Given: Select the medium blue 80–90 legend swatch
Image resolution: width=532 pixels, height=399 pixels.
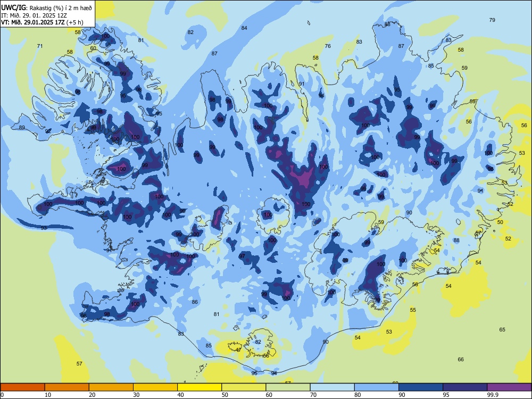Looking at the screenshot, I should [377, 387].
